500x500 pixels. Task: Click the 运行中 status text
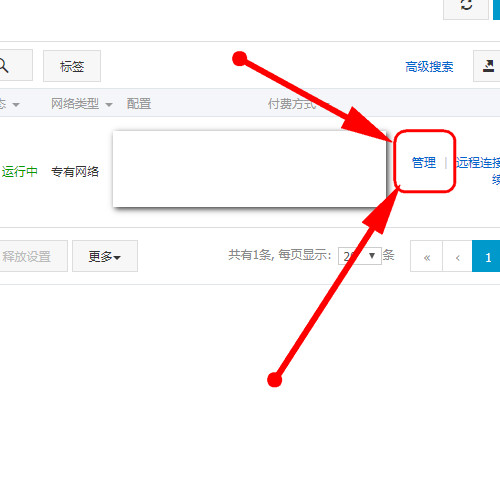pyautogui.click(x=20, y=172)
